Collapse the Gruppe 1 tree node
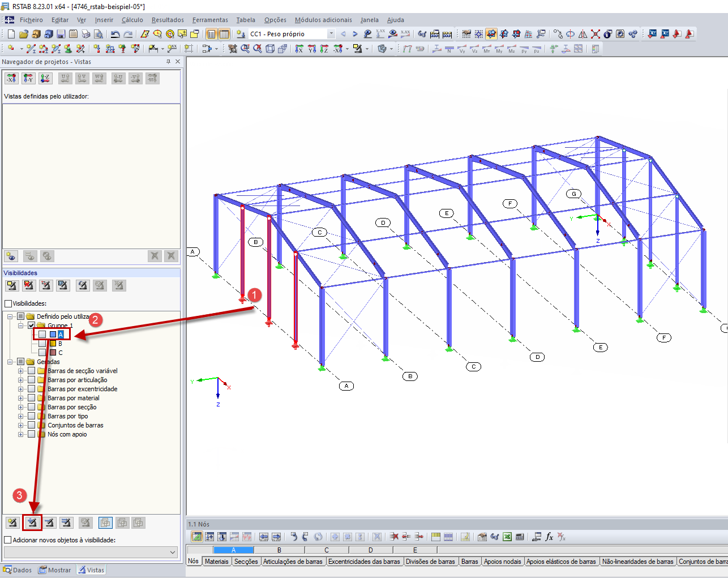Image resolution: width=728 pixels, height=578 pixels. (x=20, y=326)
